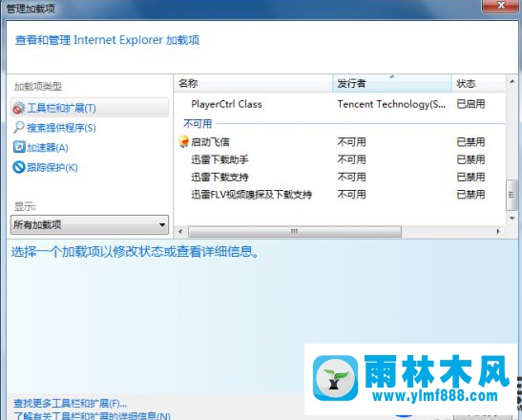This screenshot has height=420, width=522.
Task: Click the horizontal scrollbar left arrow
Action: pos(180,232)
